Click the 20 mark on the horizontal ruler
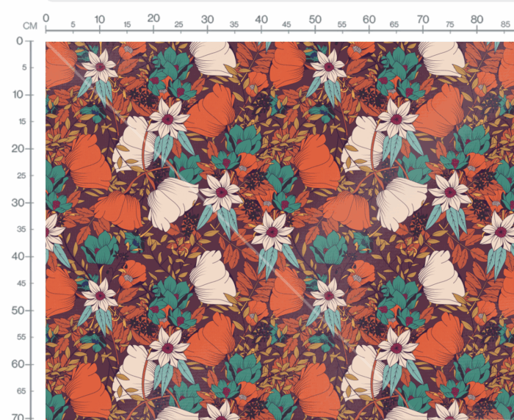514x420 pixels. click(x=153, y=18)
